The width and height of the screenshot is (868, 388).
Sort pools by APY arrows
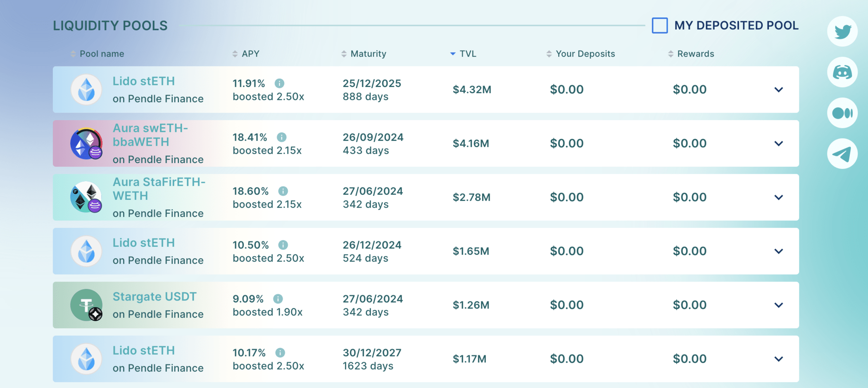[235, 54]
